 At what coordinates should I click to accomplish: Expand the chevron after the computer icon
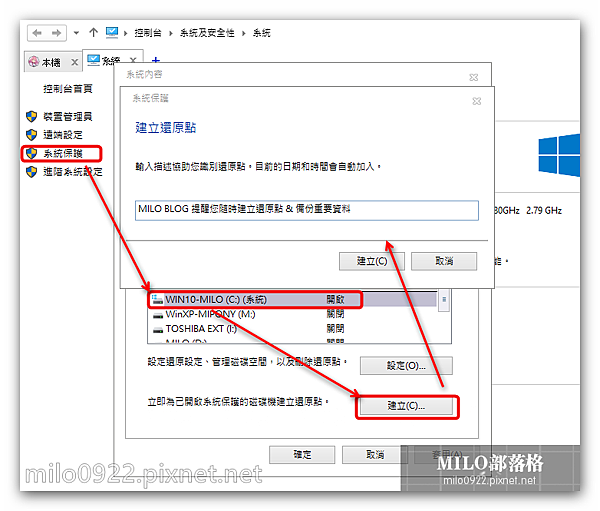pyautogui.click(x=126, y=33)
